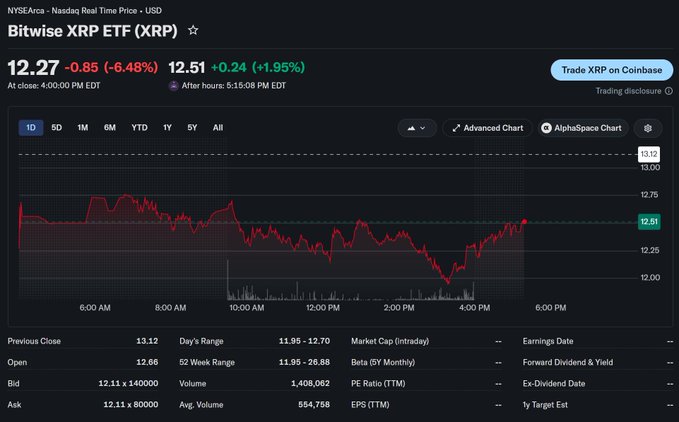This screenshot has width=679, height=422.
Task: Click the Earnings Date label
Action: tap(548, 341)
